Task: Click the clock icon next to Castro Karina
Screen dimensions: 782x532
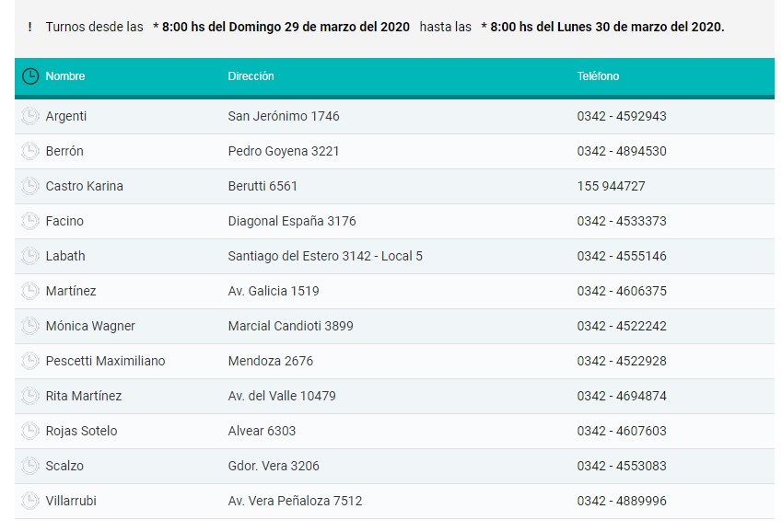Action: (x=30, y=186)
